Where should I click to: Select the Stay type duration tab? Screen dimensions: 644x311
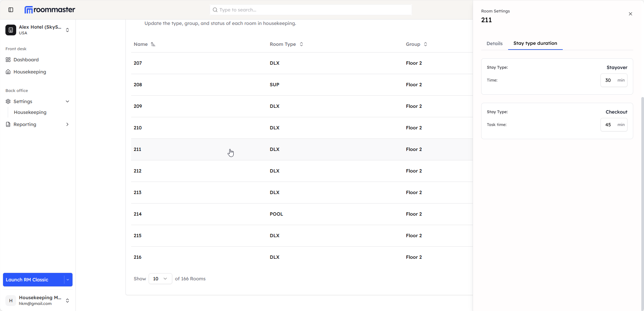click(535, 43)
